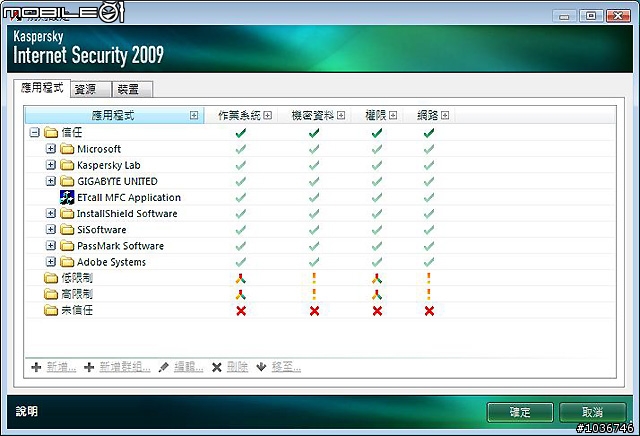Select the InstallShield Software tree item
The width and height of the screenshot is (640, 436).
click(127, 214)
